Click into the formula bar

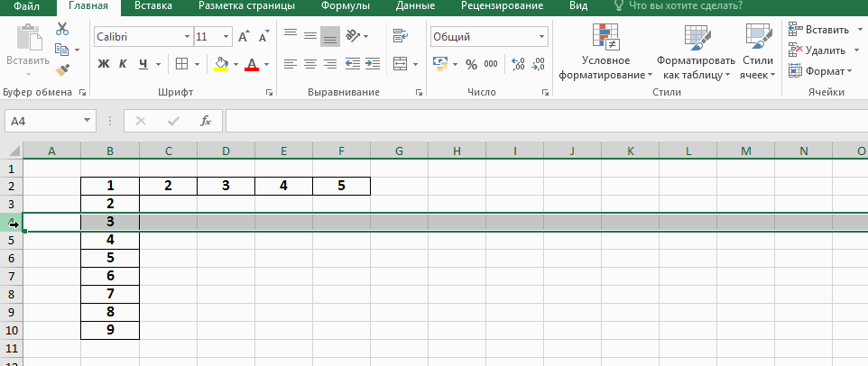click(547, 121)
